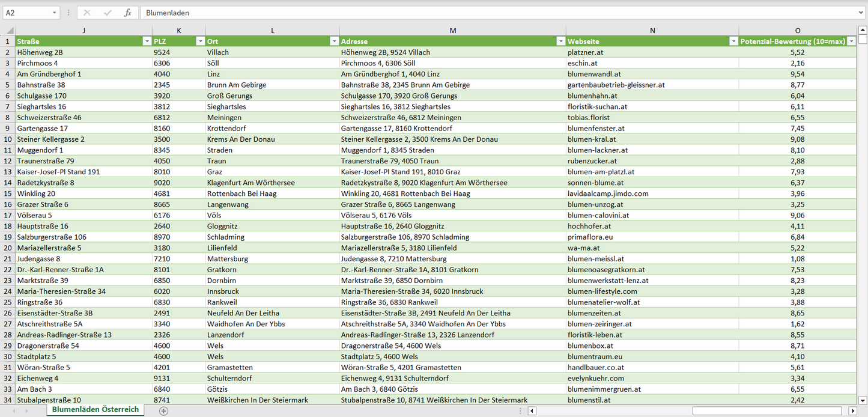Select row 15 header

coord(8,193)
